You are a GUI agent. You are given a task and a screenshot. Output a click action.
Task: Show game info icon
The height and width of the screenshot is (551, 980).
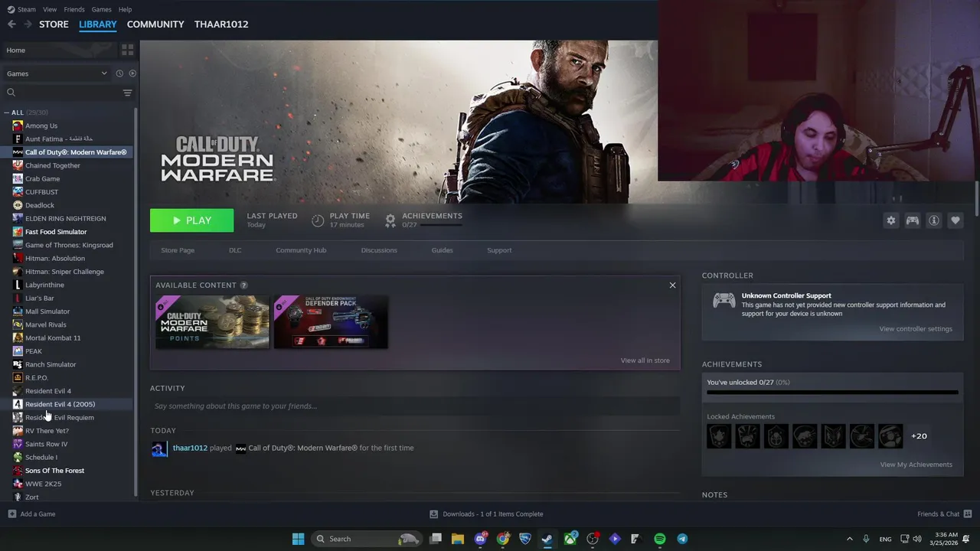tap(933, 220)
